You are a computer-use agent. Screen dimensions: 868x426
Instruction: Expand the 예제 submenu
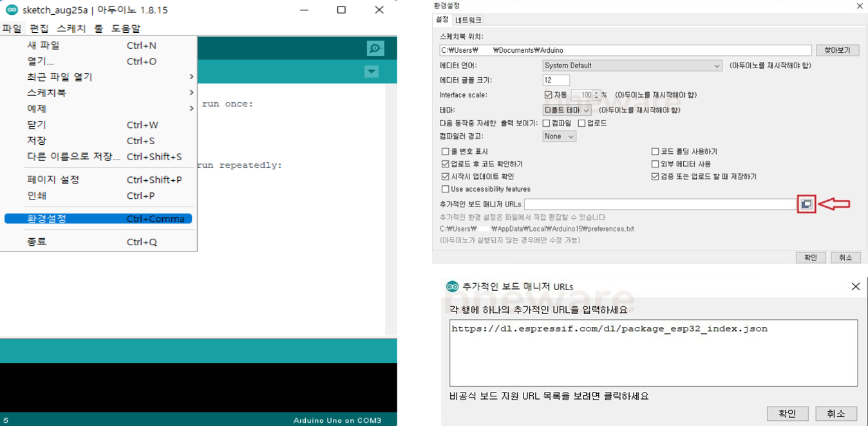coord(98,109)
